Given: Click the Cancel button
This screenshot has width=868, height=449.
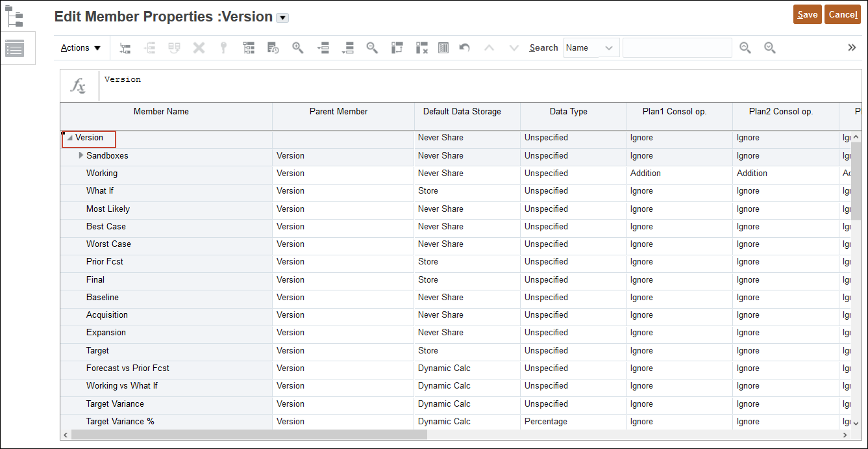Looking at the screenshot, I should (843, 14).
